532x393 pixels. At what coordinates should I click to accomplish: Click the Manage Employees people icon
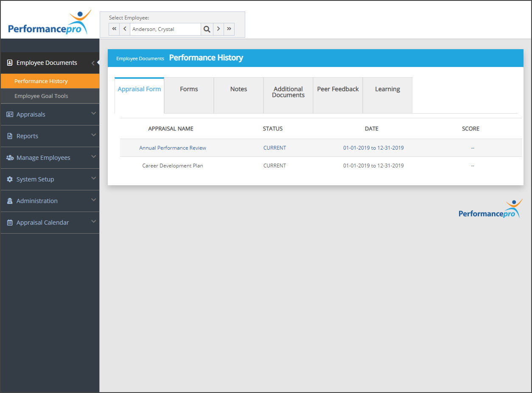point(10,158)
